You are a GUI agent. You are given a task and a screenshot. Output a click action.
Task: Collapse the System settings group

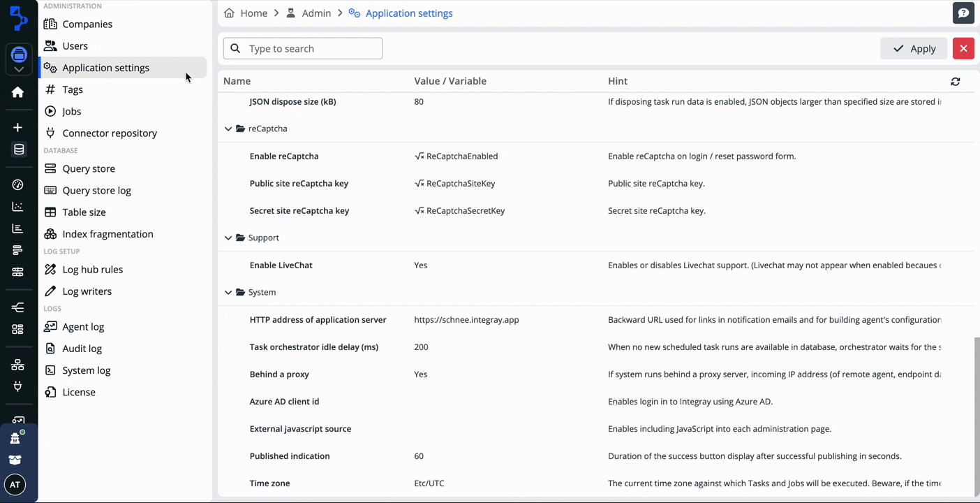pyautogui.click(x=228, y=293)
